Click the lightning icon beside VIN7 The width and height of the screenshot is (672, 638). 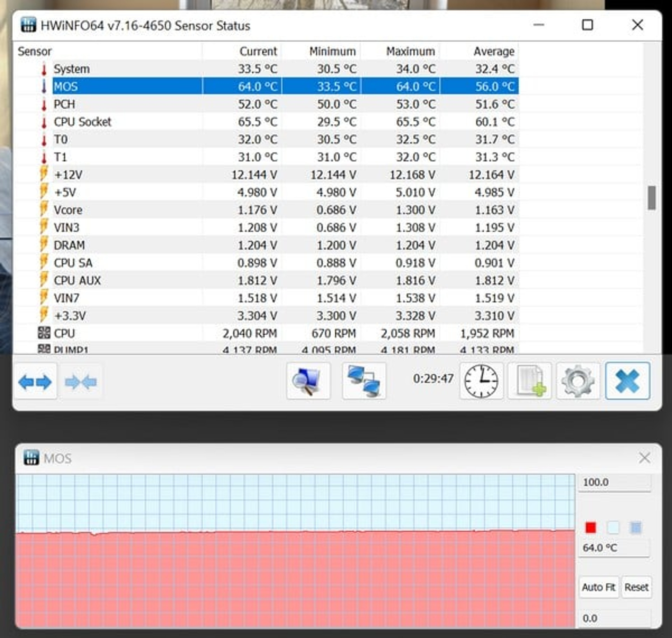[x=44, y=297]
